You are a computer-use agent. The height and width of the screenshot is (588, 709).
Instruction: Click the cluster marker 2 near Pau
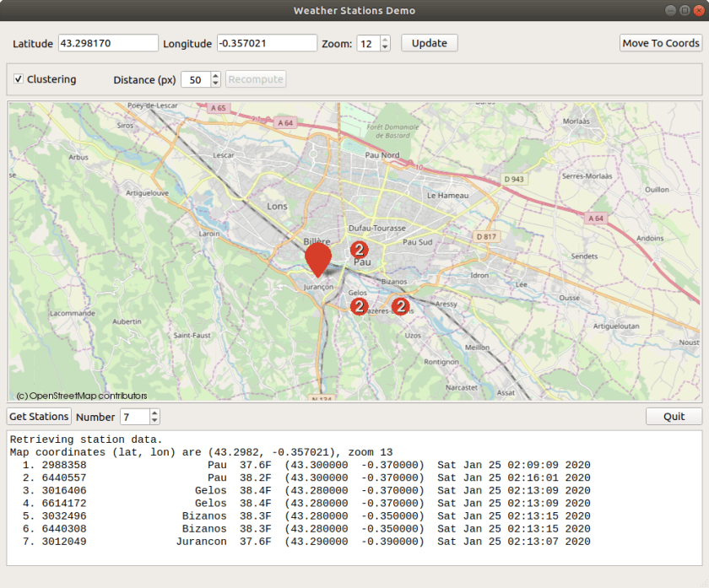pyautogui.click(x=360, y=250)
